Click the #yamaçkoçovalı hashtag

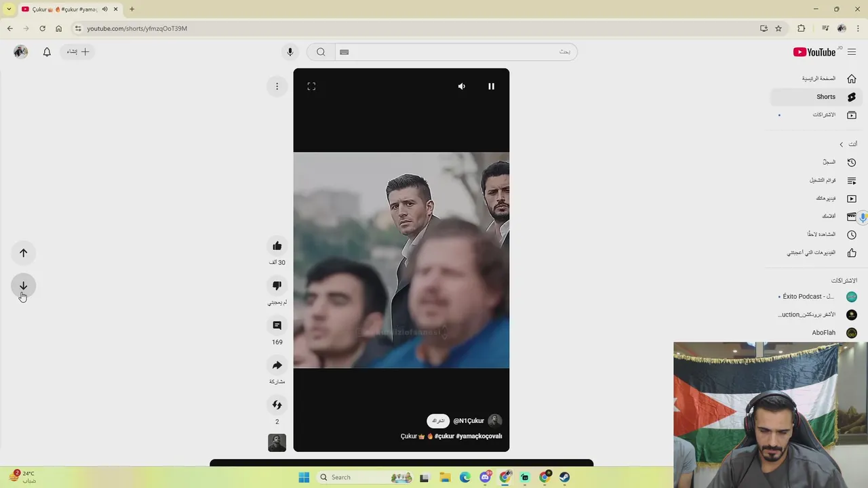pos(479,436)
